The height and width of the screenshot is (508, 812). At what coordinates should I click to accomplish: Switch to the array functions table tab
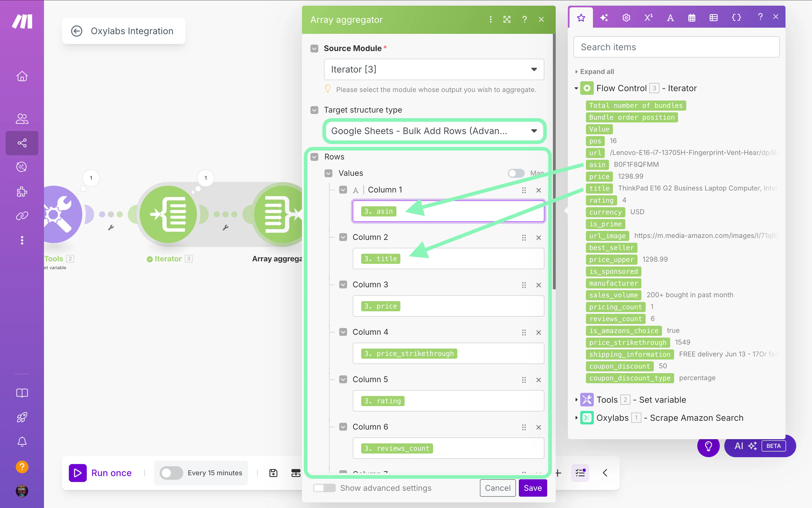click(x=714, y=18)
